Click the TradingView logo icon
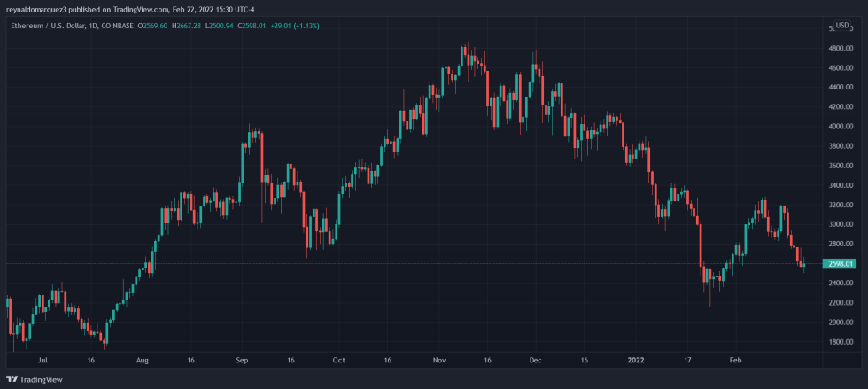The width and height of the screenshot is (868, 389). tap(11, 380)
